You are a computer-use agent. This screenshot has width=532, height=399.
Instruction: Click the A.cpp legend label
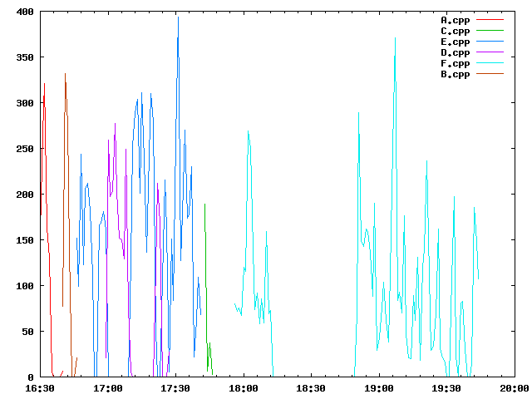click(x=455, y=20)
